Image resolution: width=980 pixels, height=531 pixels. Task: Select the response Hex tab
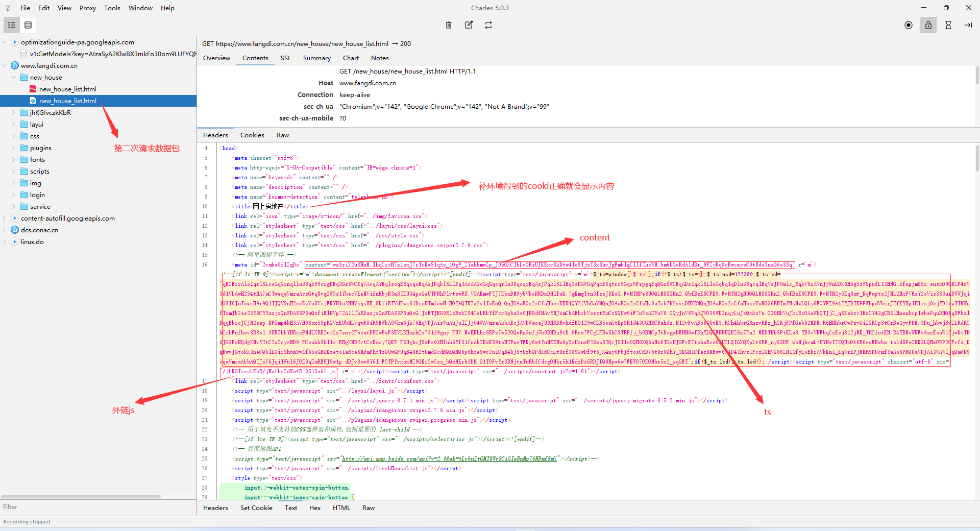[315, 508]
